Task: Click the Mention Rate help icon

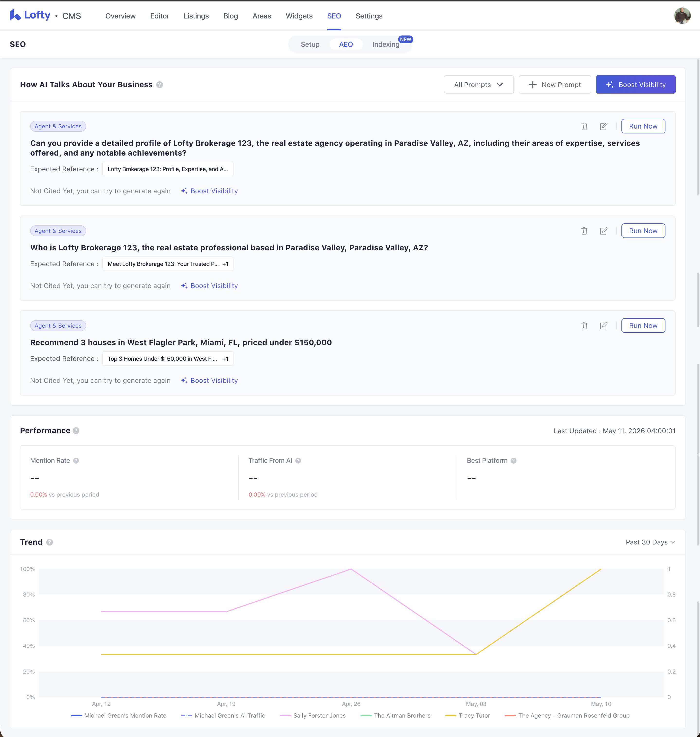Action: coord(76,461)
